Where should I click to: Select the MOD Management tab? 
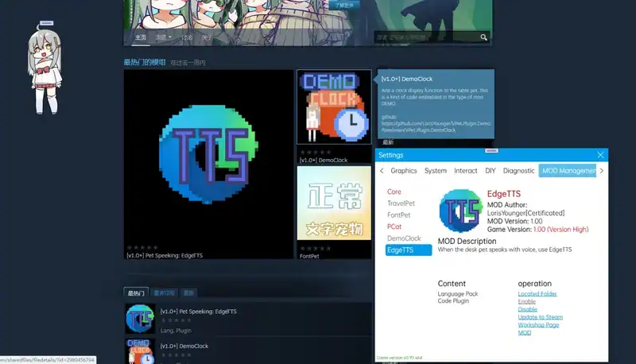[x=568, y=171]
